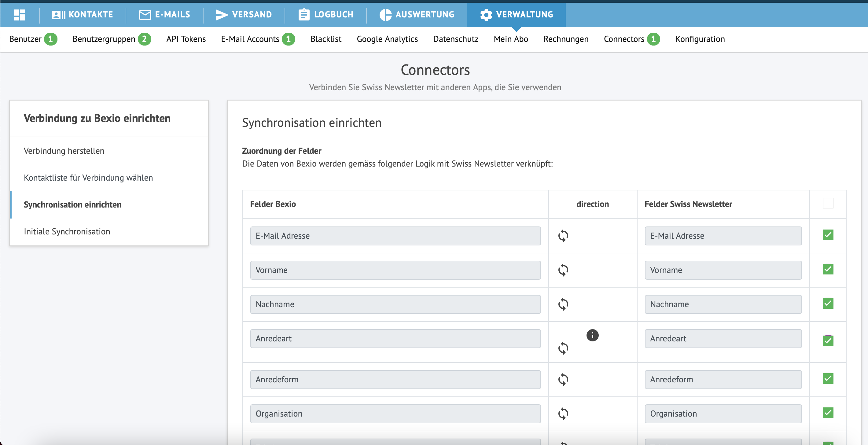Open Connectors submenu
The height and width of the screenshot is (445, 868).
624,39
